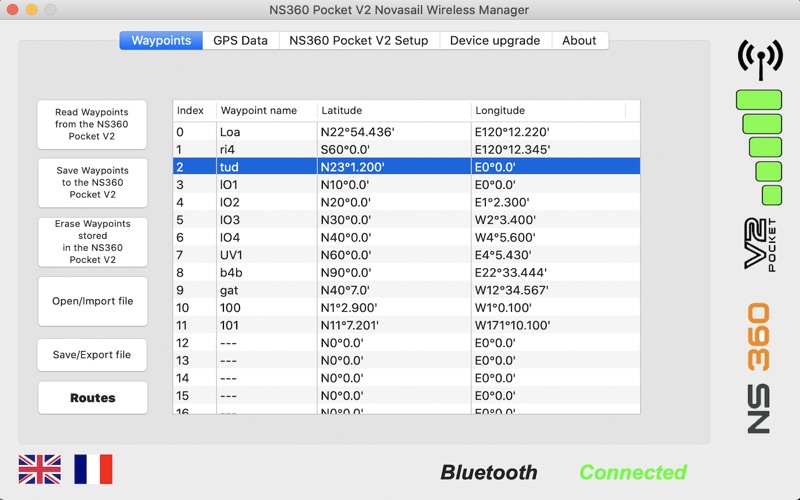
Task: Click the Bluetooth status label
Action: (489, 472)
